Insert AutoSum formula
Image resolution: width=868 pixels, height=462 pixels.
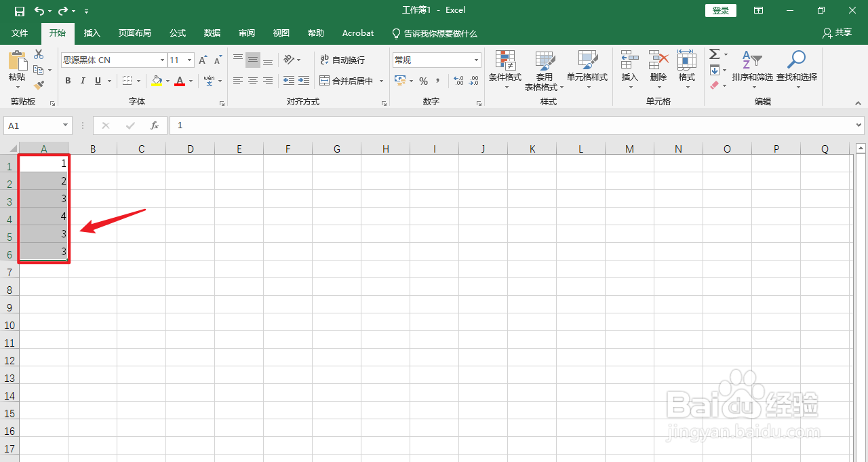coord(714,54)
